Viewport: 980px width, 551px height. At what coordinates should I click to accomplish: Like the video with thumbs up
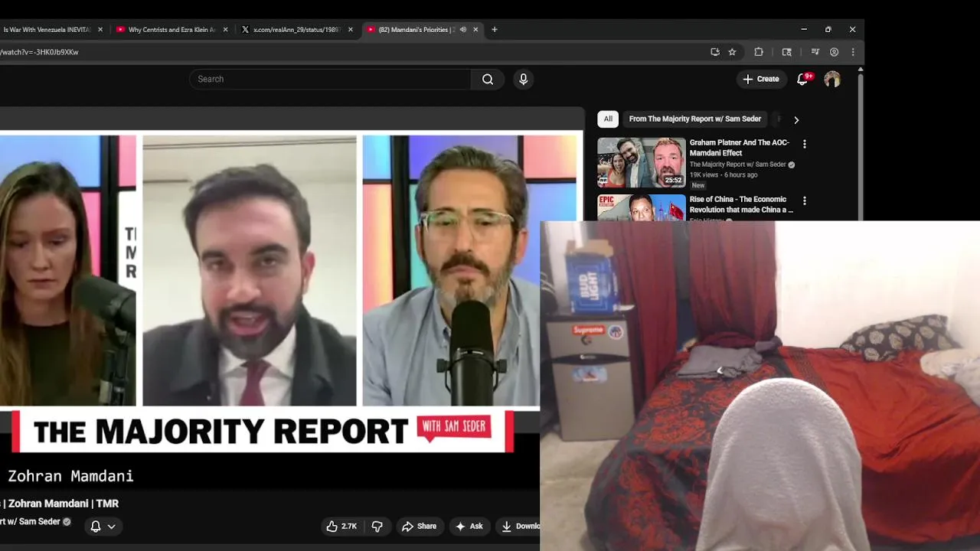[x=341, y=527]
